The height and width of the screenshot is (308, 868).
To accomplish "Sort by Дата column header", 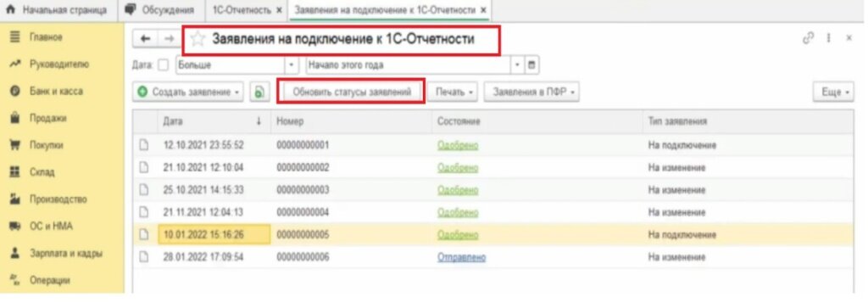I will pos(213,121).
